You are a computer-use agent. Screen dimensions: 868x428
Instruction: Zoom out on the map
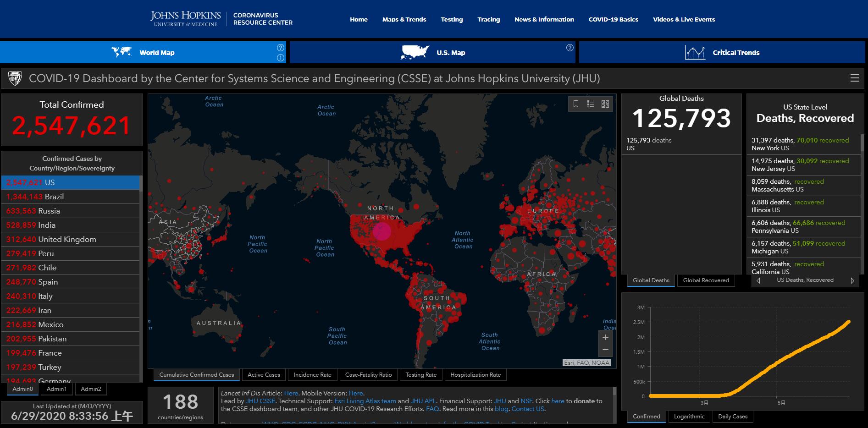coord(605,350)
